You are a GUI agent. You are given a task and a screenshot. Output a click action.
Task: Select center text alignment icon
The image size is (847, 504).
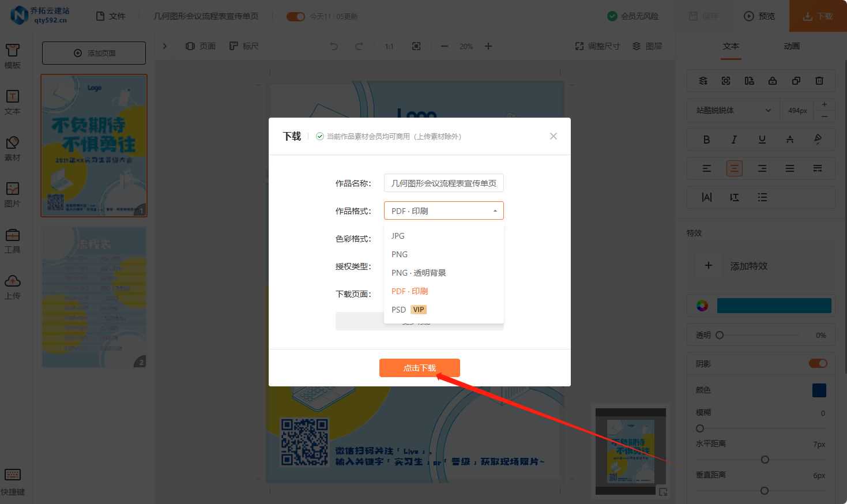(x=734, y=168)
